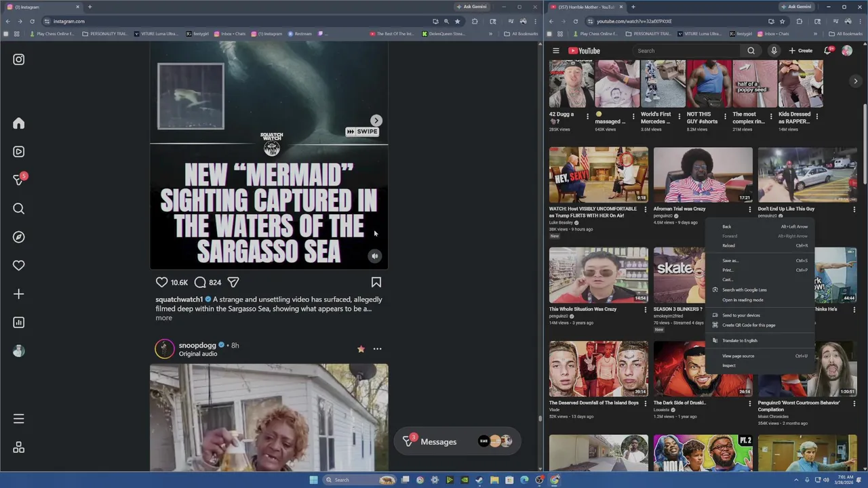This screenshot has height=488, width=868.
Task: Open options for '42 Dugg a' short
Action: click(587, 117)
